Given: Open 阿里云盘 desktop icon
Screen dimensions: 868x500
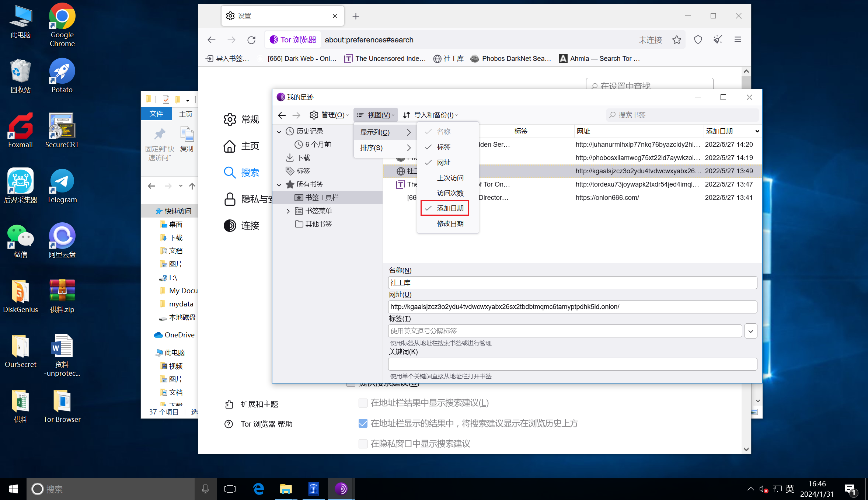Looking at the screenshot, I should click(x=62, y=241).
